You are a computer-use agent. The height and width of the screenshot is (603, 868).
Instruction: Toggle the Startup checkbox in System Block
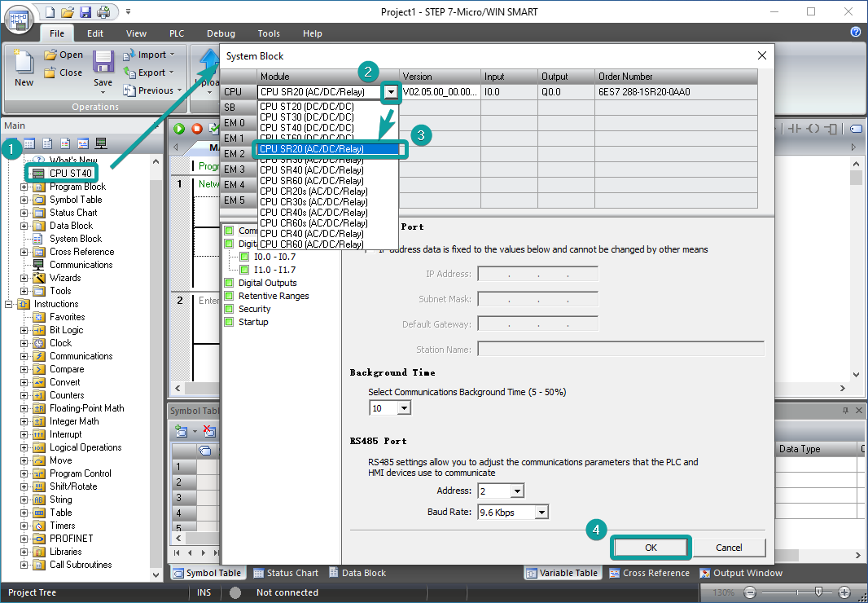pos(229,322)
